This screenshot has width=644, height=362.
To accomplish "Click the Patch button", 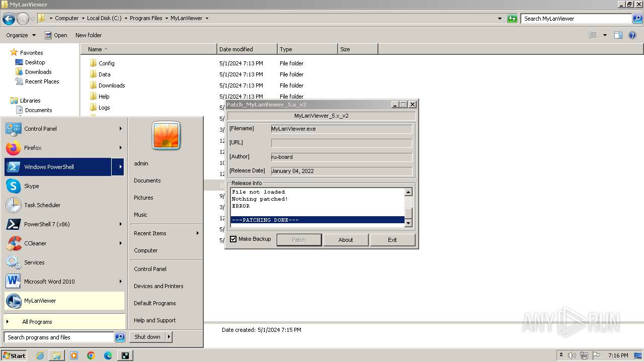I will (299, 240).
